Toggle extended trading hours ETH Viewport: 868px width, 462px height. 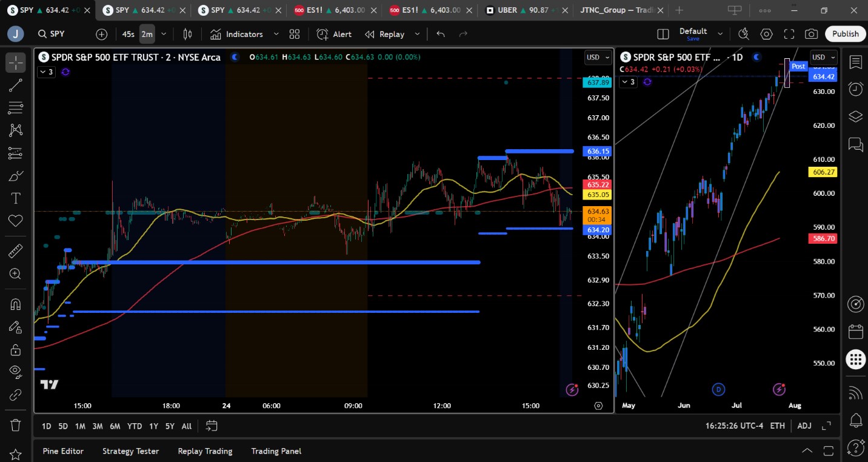coord(778,426)
